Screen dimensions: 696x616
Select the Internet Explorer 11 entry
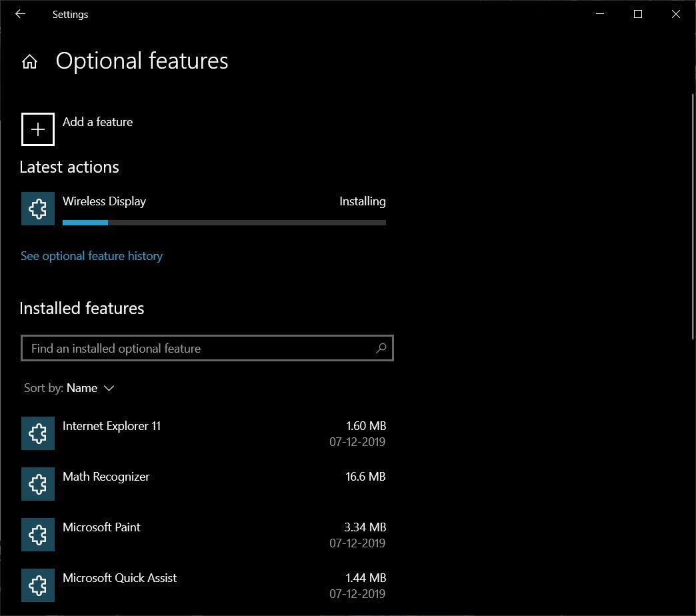coord(204,433)
